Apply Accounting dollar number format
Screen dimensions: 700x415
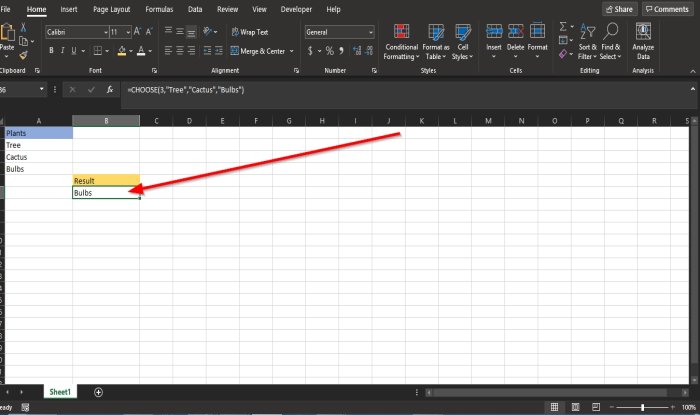pyautogui.click(x=310, y=51)
